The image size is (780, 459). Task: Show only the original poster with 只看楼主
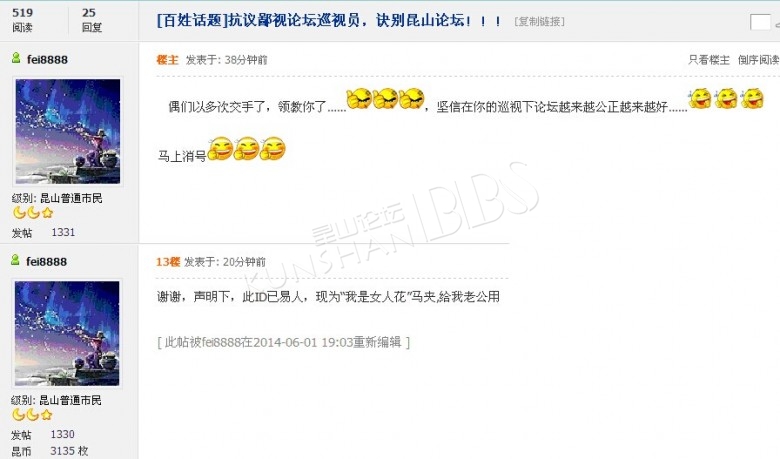point(709,60)
